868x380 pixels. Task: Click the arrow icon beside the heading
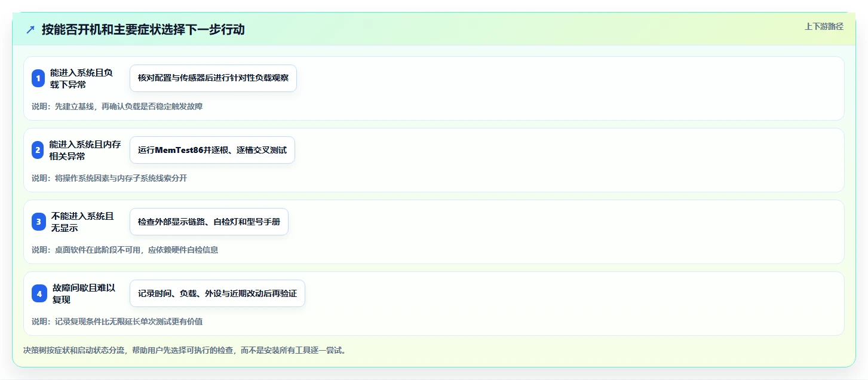coord(30,29)
